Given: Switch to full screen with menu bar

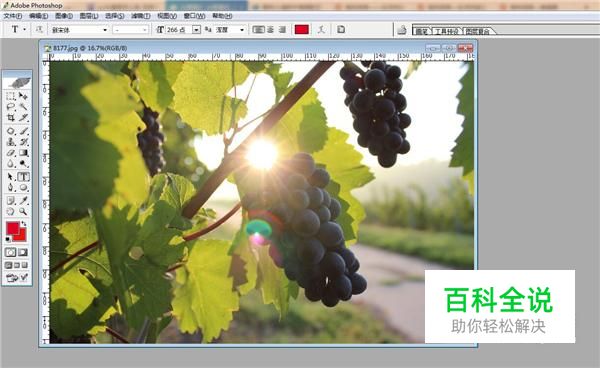Looking at the screenshot, I should point(17,265).
